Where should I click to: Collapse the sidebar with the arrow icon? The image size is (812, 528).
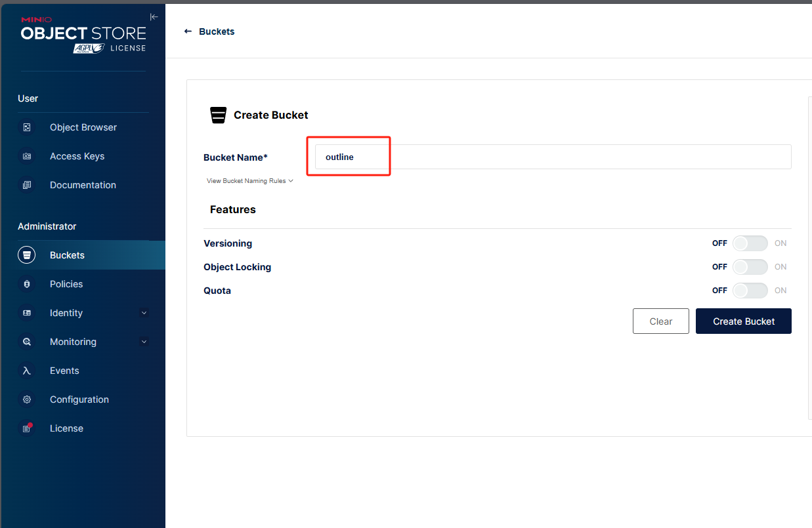click(154, 17)
